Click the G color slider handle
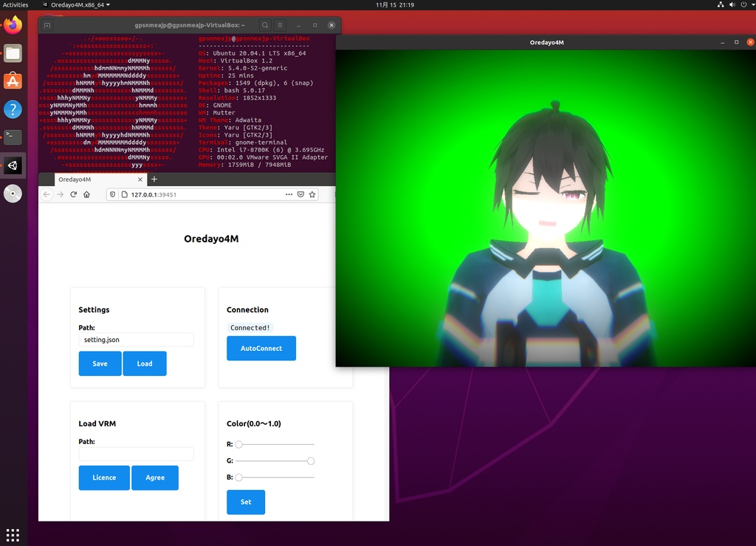 pyautogui.click(x=310, y=460)
